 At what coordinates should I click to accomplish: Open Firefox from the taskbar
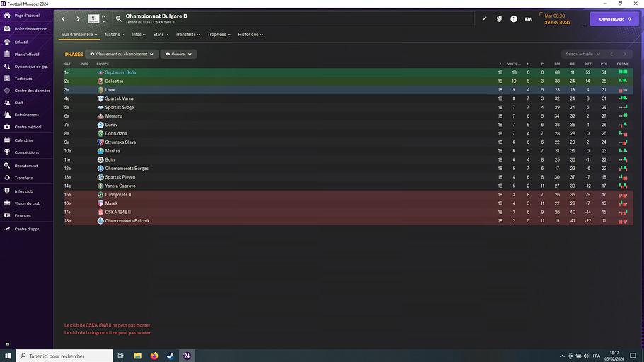click(x=154, y=356)
